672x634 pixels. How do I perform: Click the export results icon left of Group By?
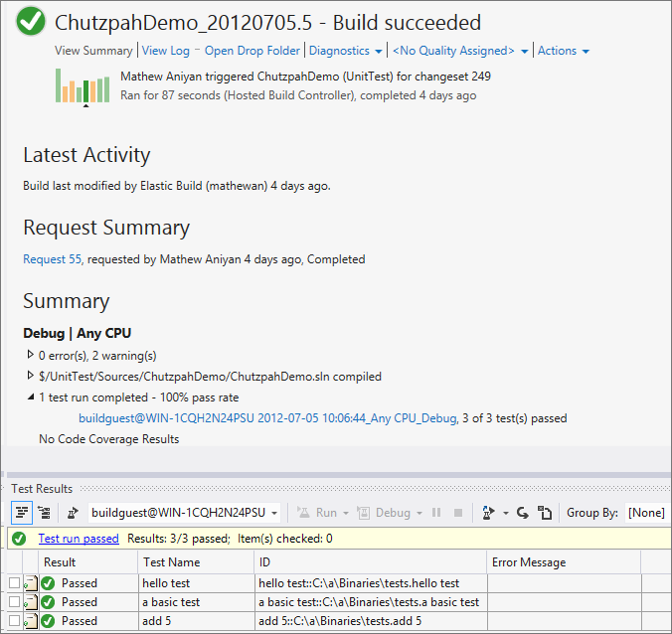click(x=545, y=513)
